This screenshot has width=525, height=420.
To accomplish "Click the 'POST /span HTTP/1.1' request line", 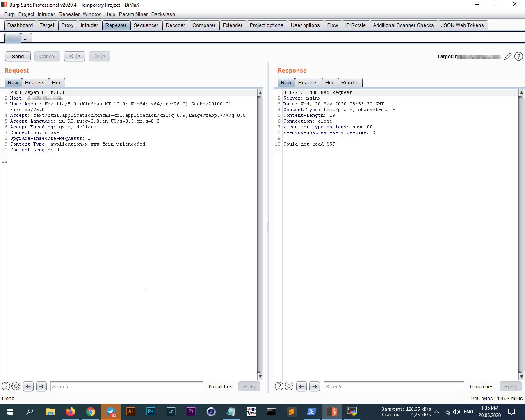I will tap(37, 92).
